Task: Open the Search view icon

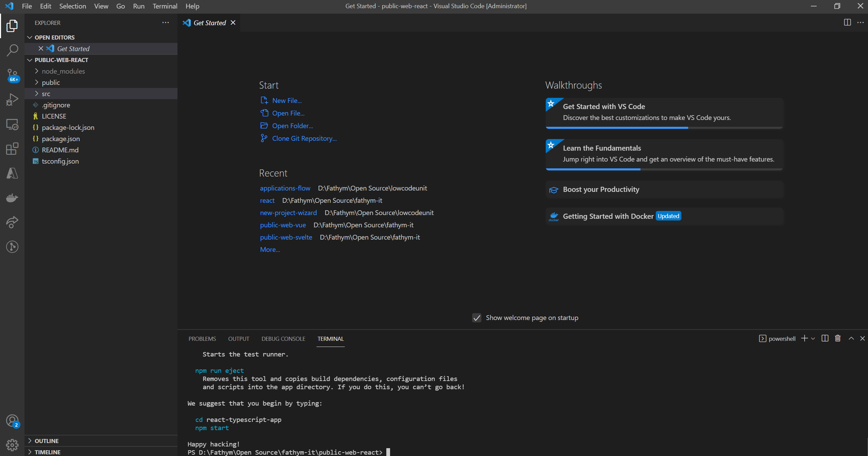Action: click(x=12, y=50)
